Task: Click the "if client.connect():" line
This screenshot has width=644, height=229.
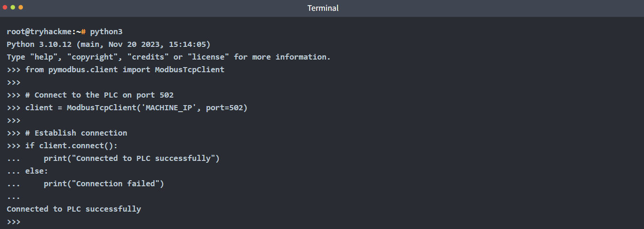Action: pyautogui.click(x=71, y=145)
